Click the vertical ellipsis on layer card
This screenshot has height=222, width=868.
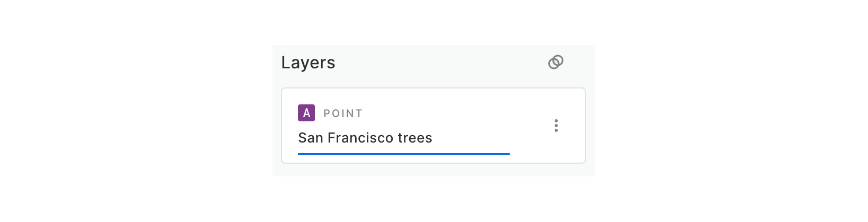click(x=556, y=126)
